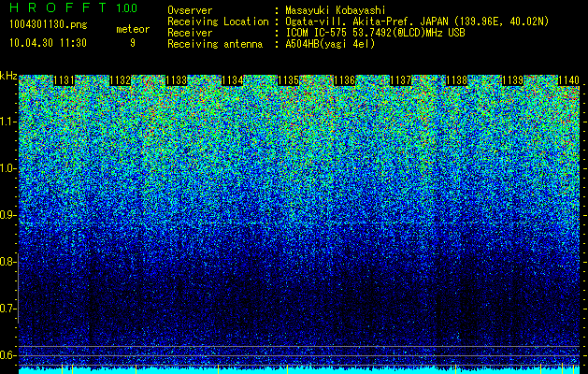Click the 0.6 kHz axis label
Viewport: 588px width, 374px height.
tap(7, 355)
